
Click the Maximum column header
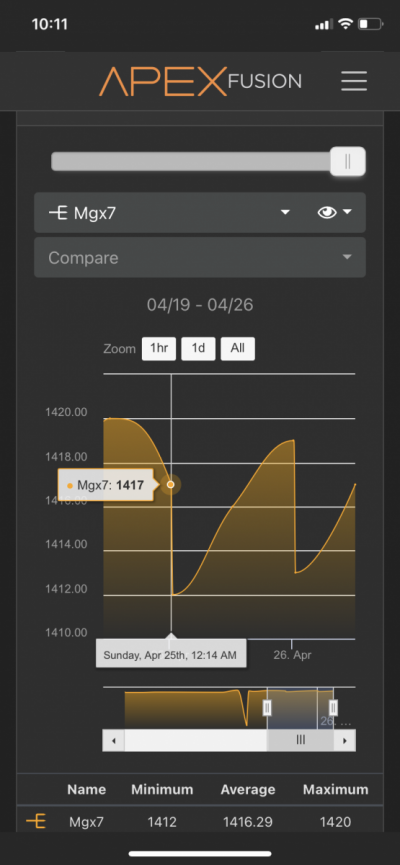tap(335, 789)
